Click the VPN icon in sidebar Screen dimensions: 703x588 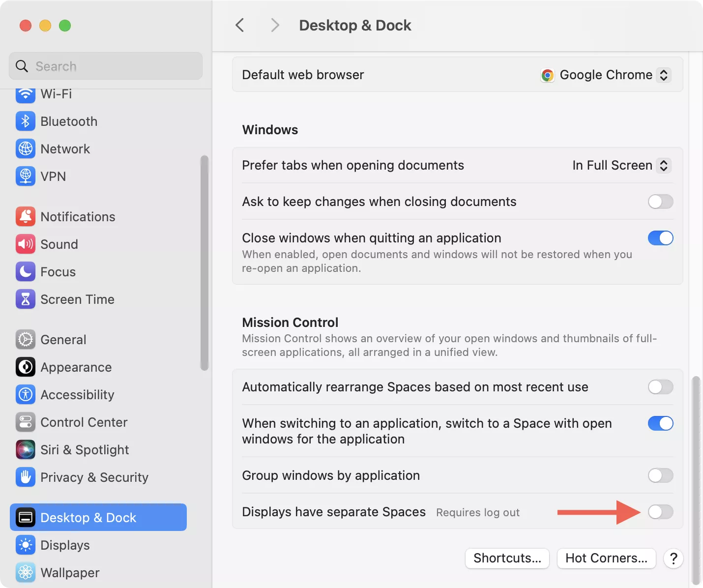click(26, 176)
